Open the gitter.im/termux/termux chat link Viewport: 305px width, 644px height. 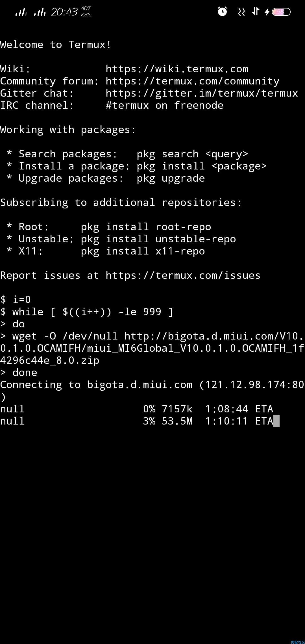pos(202,93)
